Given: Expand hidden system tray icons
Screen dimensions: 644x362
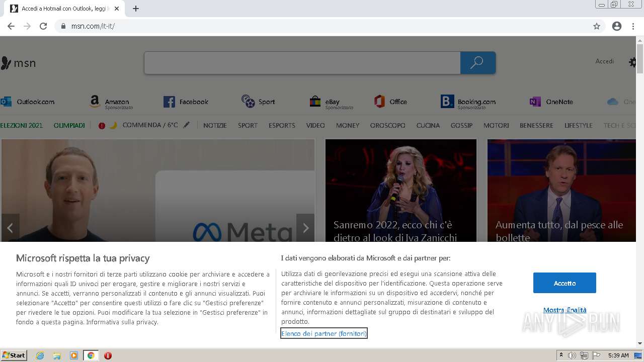Looking at the screenshot, I should click(561, 355).
